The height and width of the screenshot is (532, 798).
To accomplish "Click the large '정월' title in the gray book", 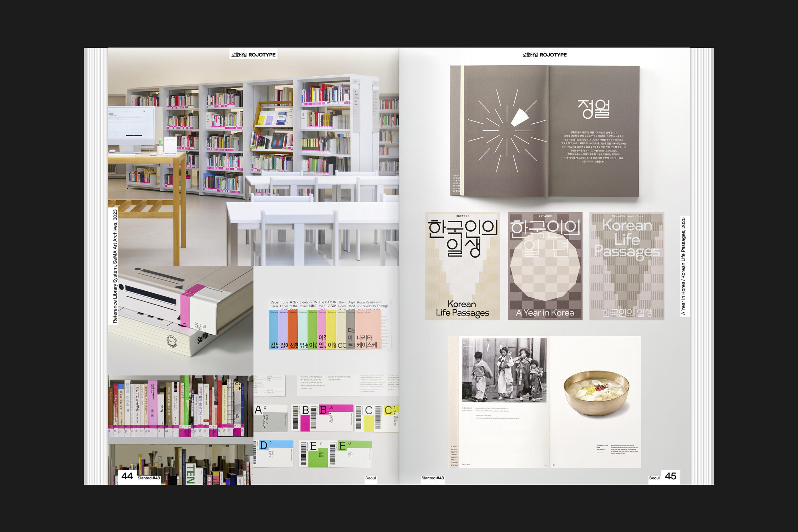I will click(594, 109).
